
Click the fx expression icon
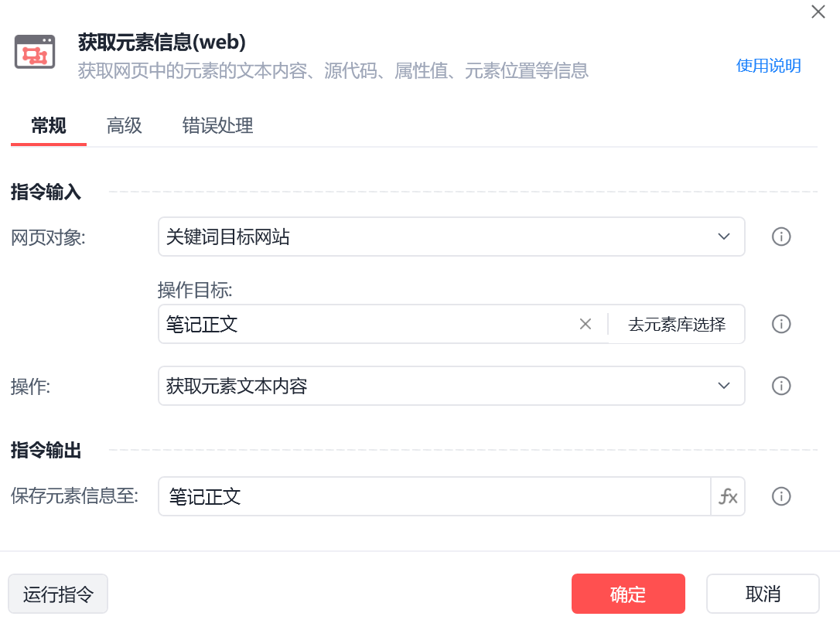728,496
